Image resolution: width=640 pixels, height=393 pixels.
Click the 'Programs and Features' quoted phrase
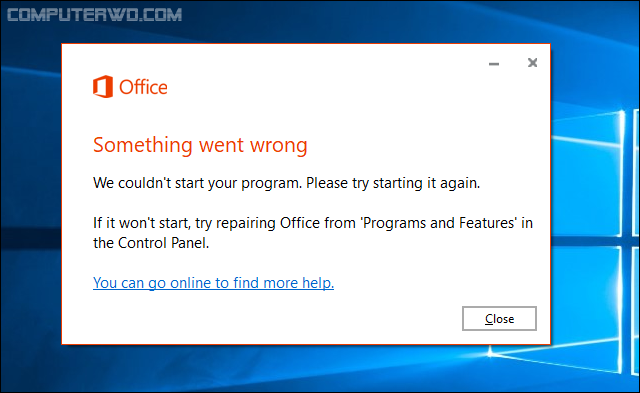(439, 223)
